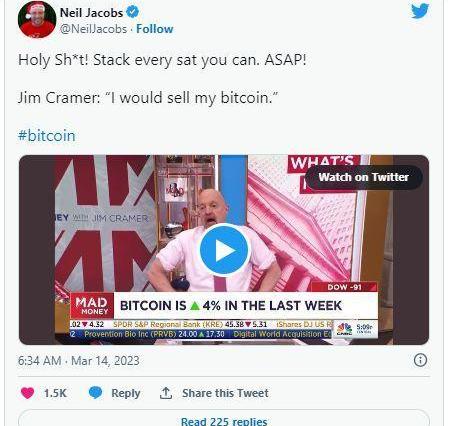Click the Twitter bird logo

420,11
